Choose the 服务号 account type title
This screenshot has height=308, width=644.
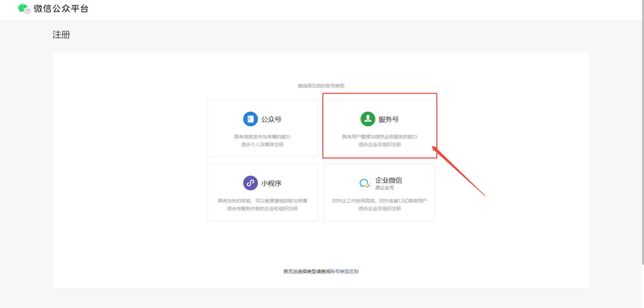point(388,119)
